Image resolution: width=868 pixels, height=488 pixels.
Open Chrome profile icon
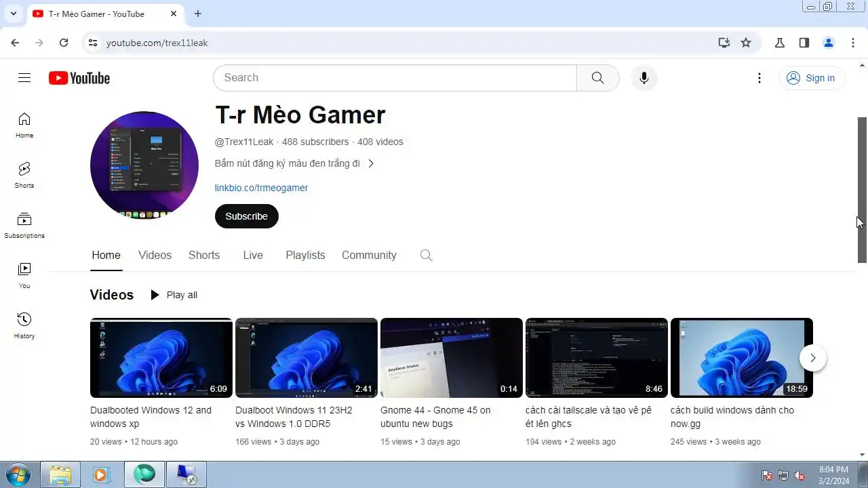[829, 43]
